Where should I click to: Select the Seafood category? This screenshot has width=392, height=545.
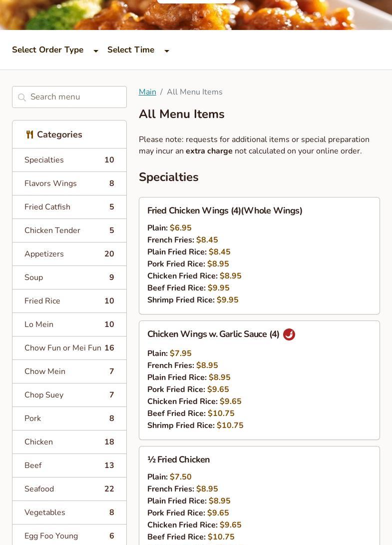click(x=69, y=489)
